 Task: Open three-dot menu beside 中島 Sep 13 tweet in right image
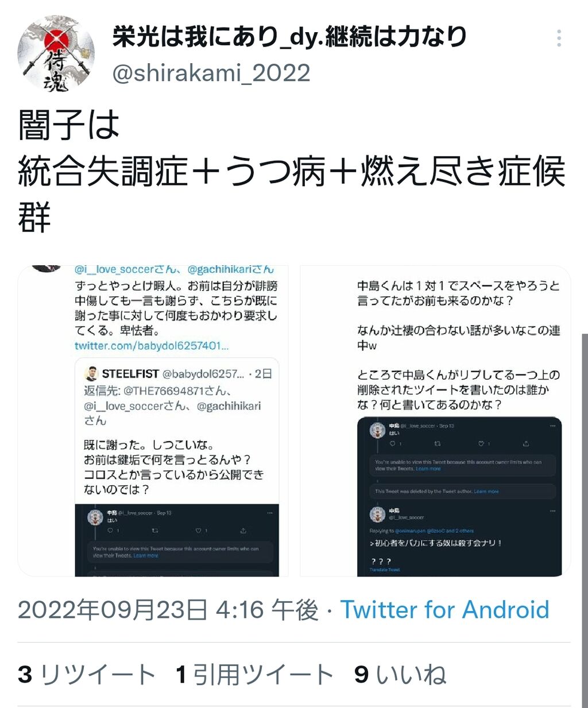pyautogui.click(x=552, y=426)
